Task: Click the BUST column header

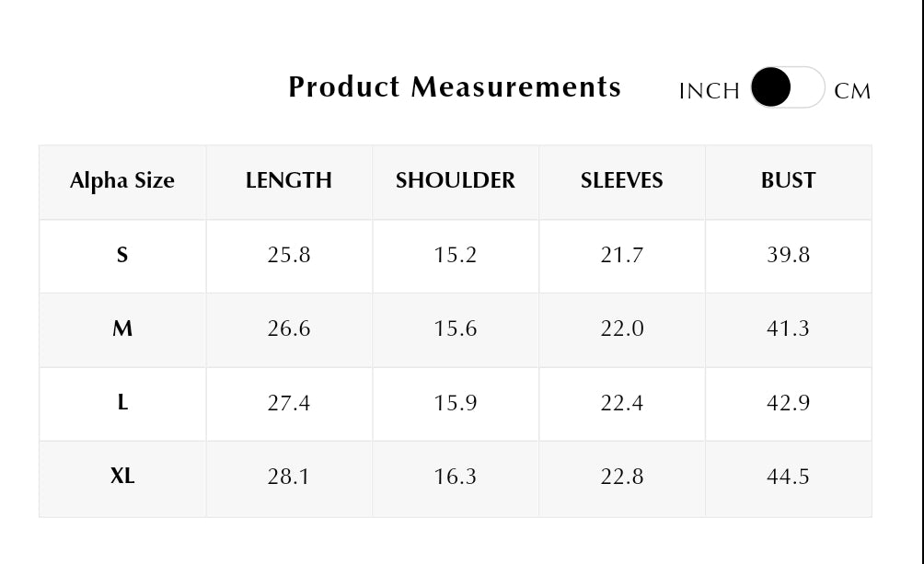Action: click(x=789, y=180)
